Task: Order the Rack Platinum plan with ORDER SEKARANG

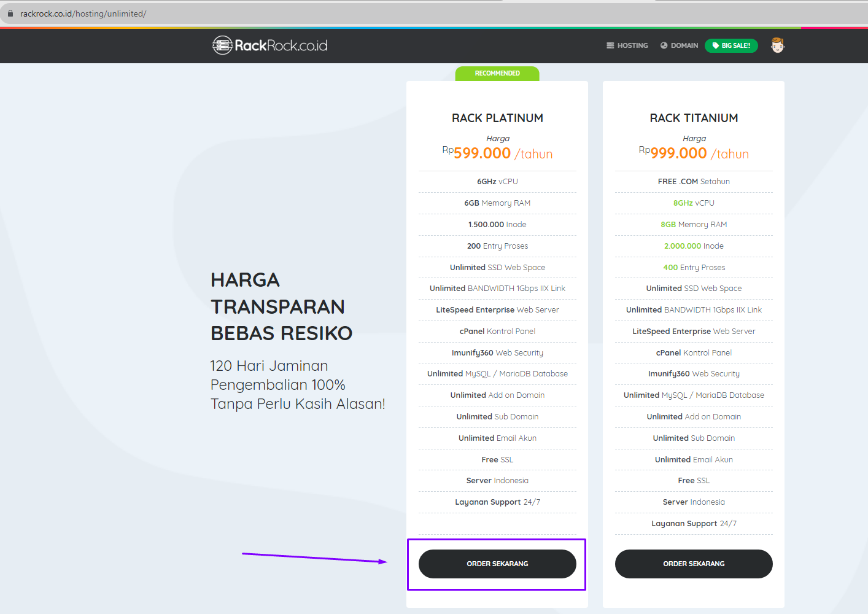Action: pos(497,564)
